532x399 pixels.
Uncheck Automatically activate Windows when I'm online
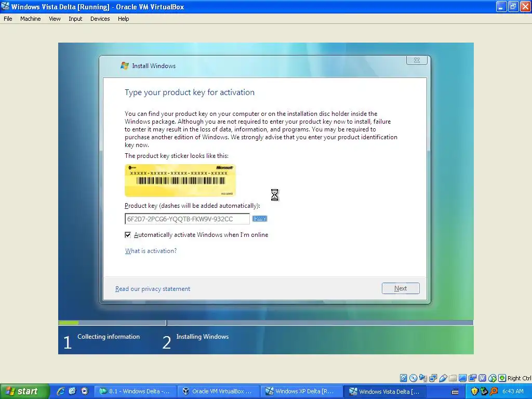pyautogui.click(x=128, y=235)
